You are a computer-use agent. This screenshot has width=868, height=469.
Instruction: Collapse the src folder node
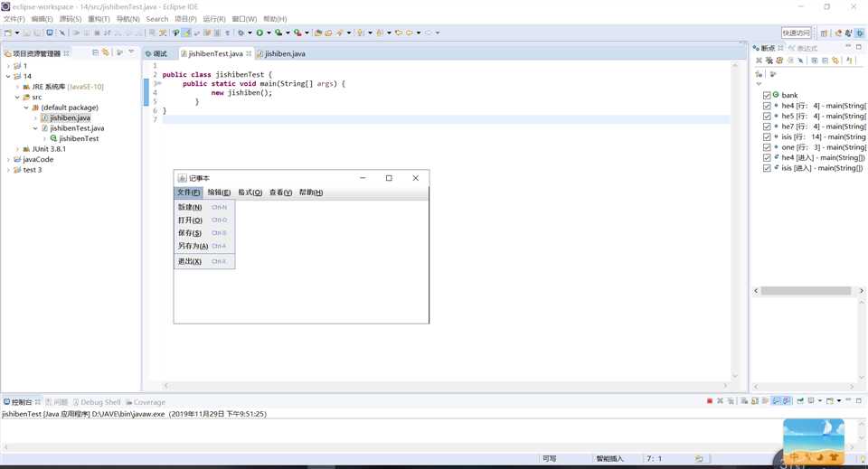pyautogui.click(x=17, y=98)
